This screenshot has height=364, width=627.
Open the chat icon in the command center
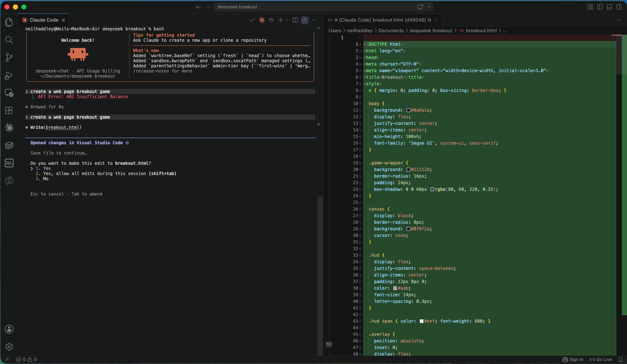tap(420, 7)
